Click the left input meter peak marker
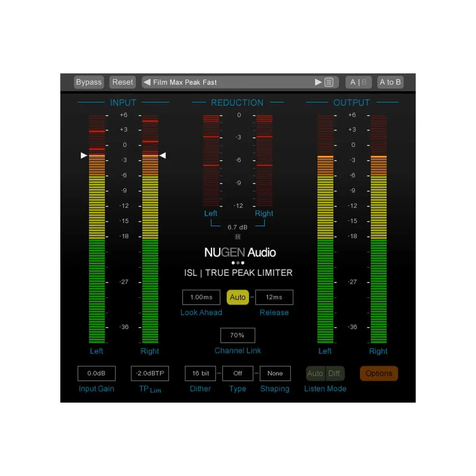476x476 pixels. click(84, 155)
